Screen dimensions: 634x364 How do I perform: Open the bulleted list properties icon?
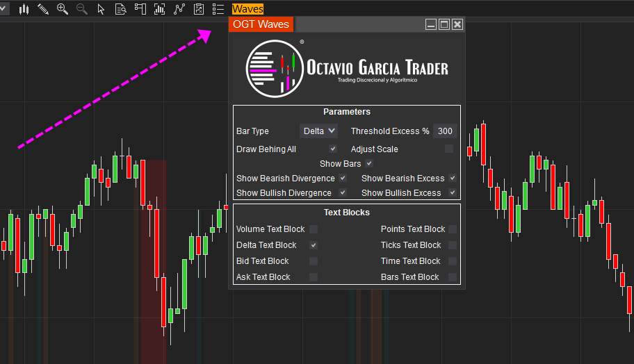tap(218, 9)
